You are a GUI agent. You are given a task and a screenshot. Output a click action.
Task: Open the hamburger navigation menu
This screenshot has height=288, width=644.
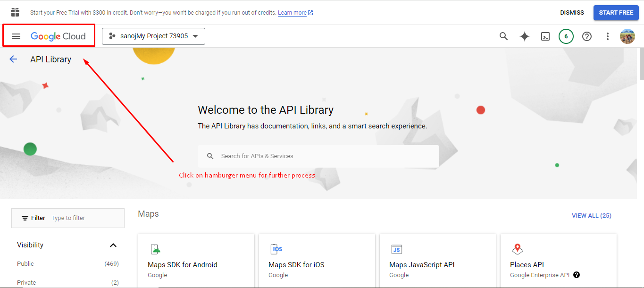[x=16, y=36]
